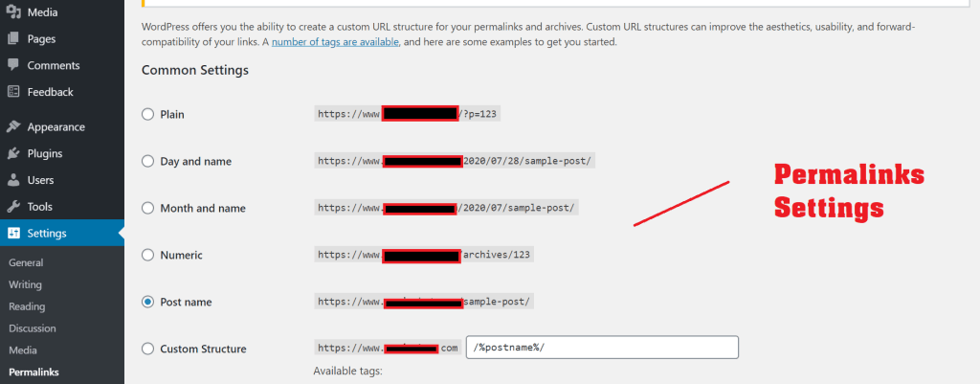Click the Media camera icon in sidebar
The height and width of the screenshot is (384, 980).
(x=13, y=12)
